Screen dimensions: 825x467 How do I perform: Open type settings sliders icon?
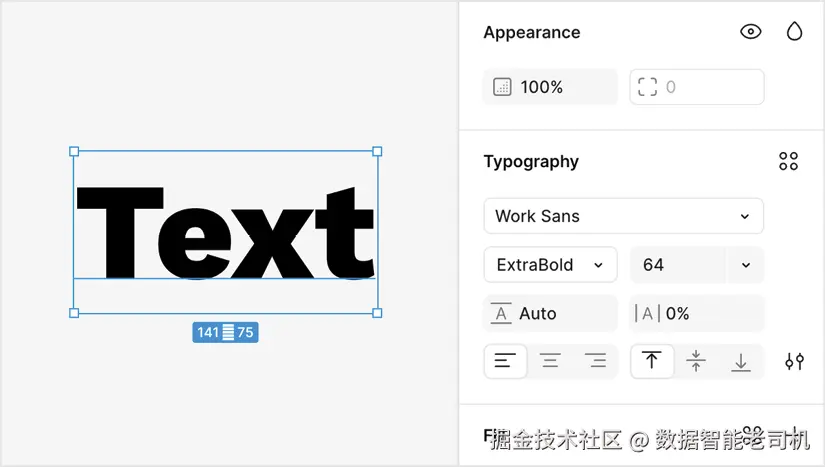pos(794,361)
